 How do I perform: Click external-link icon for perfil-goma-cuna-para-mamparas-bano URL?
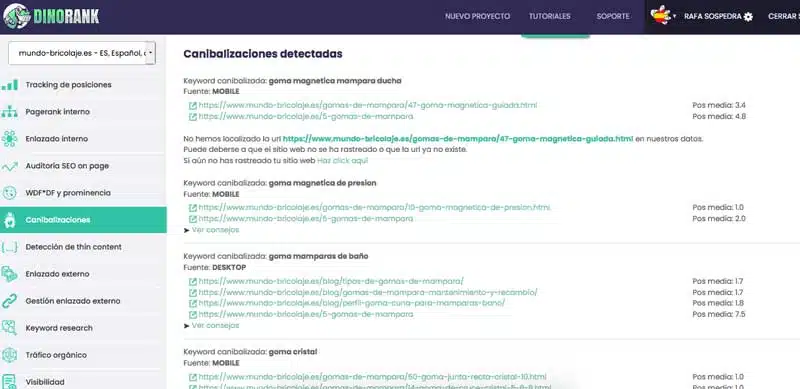pos(192,303)
